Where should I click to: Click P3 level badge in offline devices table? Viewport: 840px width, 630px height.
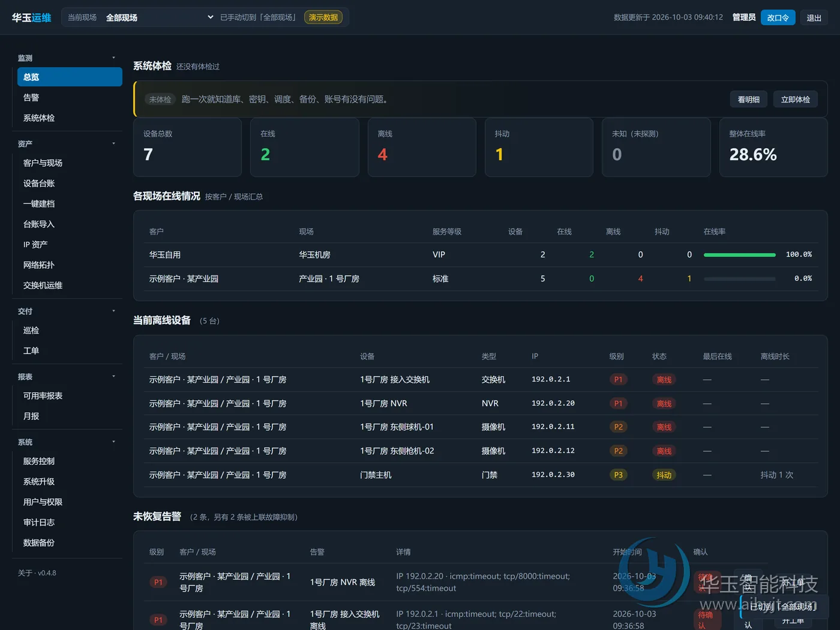tap(618, 475)
